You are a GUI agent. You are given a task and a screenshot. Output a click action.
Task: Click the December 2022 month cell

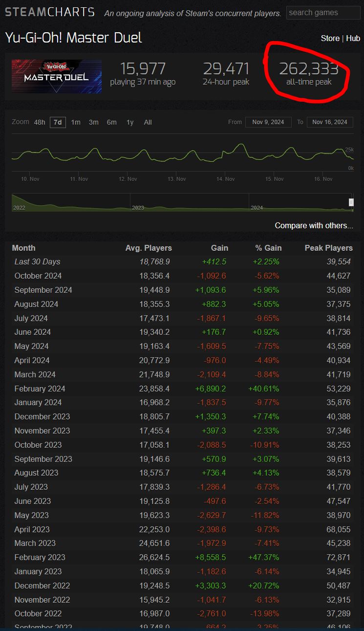pyautogui.click(x=42, y=586)
